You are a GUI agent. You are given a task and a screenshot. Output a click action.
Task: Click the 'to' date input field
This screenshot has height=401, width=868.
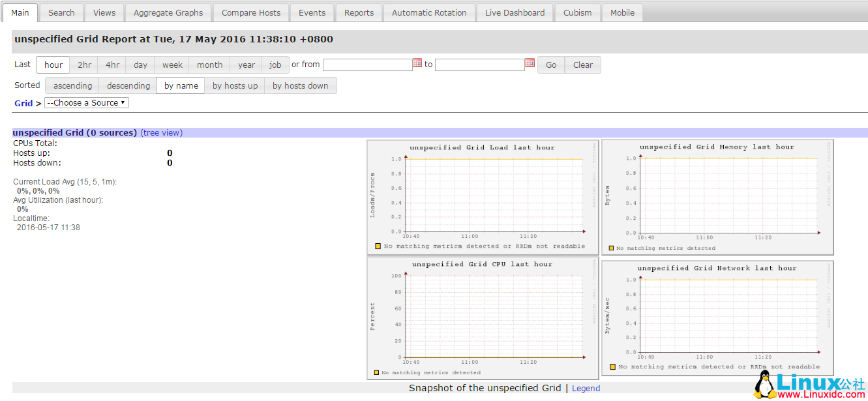tap(479, 65)
